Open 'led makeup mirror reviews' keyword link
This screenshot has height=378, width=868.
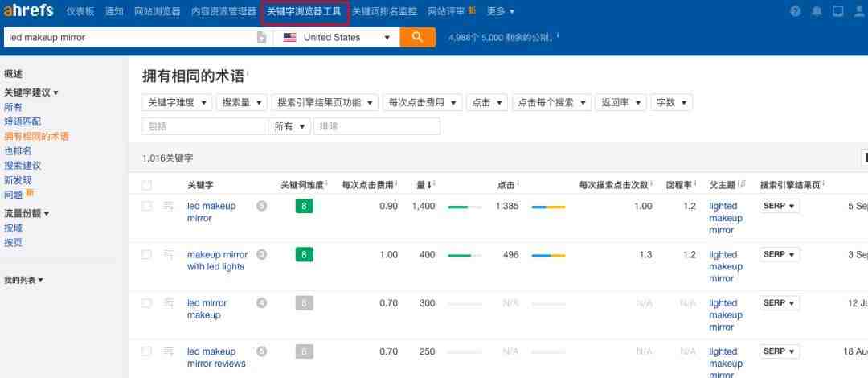tap(215, 357)
